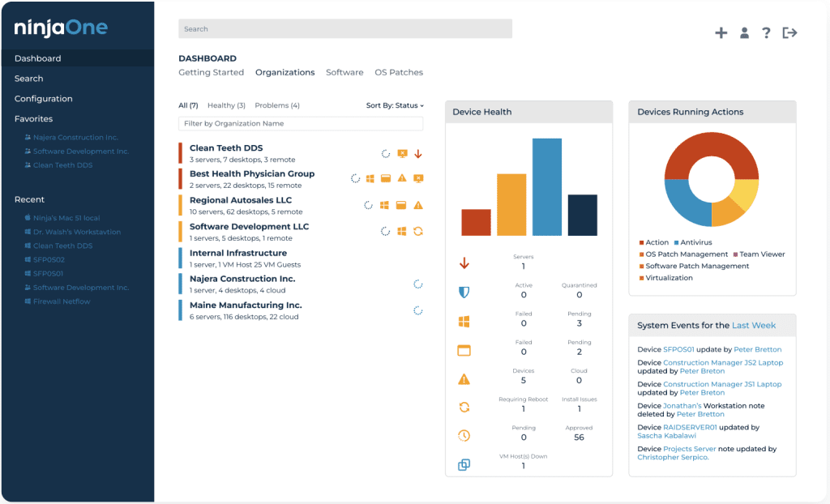Click the plus add icon in header
This screenshot has width=830, height=504.
click(x=721, y=33)
